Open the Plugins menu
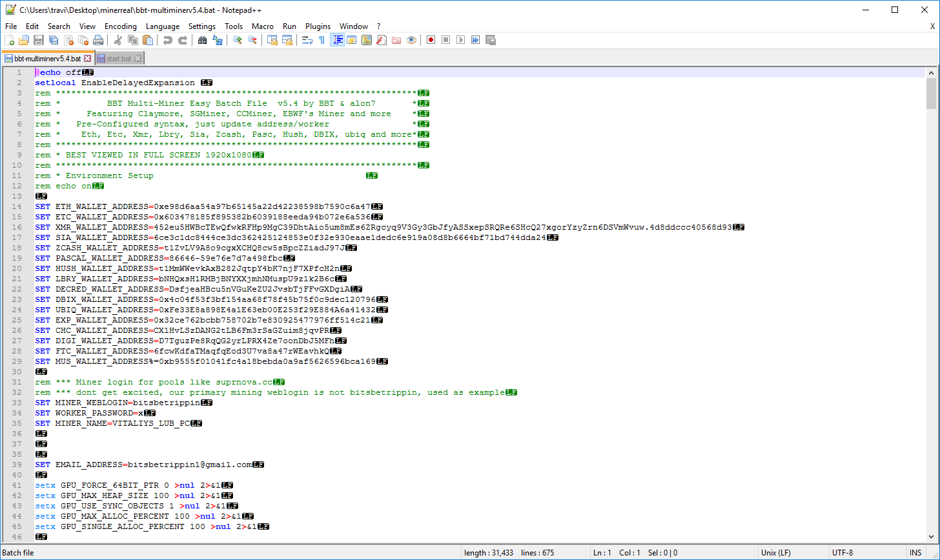Screen dimensions: 940x560 coord(318,26)
